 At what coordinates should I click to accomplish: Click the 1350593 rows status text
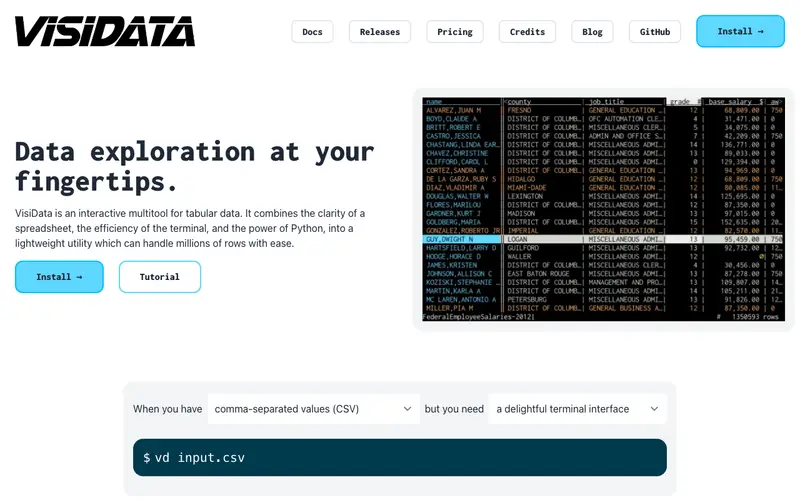[x=755, y=317]
